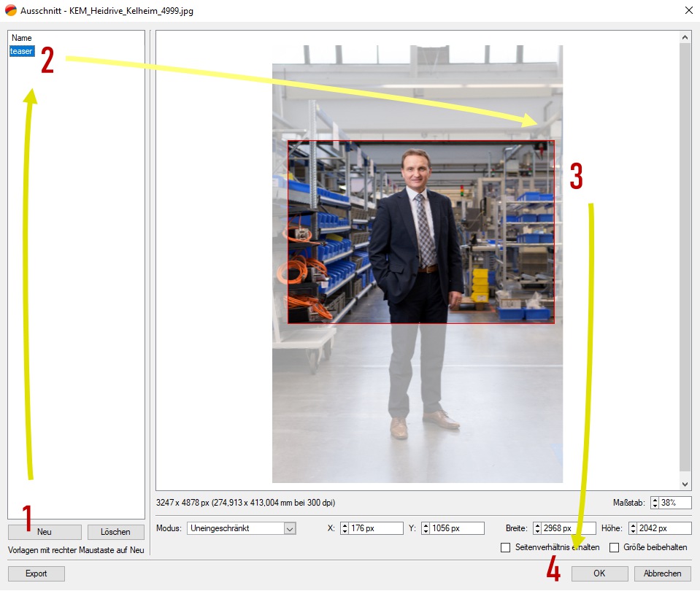Click the Export button
Image resolution: width=700 pixels, height=591 pixels.
click(36, 573)
